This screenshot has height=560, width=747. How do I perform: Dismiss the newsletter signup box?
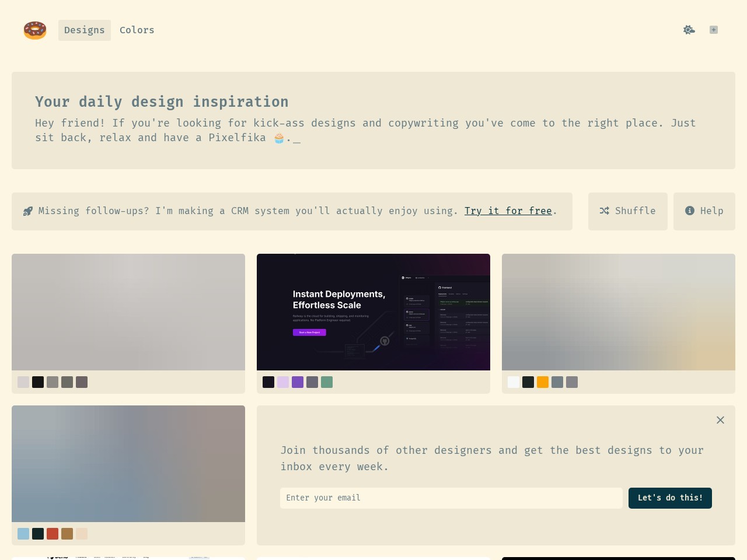tap(720, 420)
